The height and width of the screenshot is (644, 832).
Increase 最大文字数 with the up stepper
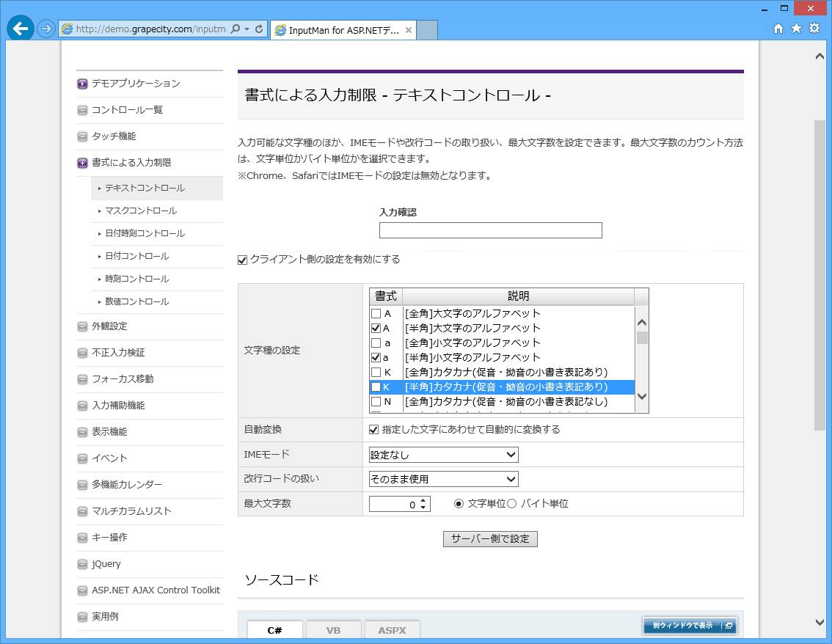423,500
